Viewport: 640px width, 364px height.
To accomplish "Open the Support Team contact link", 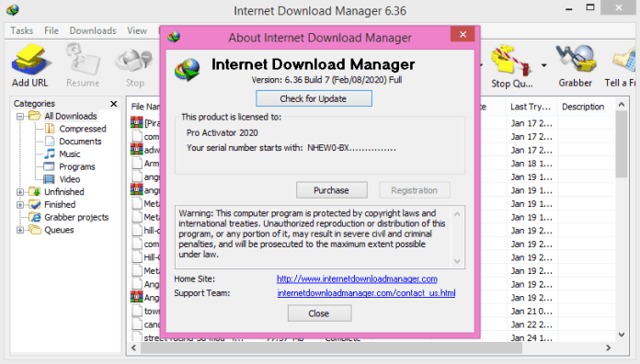I will point(366,293).
